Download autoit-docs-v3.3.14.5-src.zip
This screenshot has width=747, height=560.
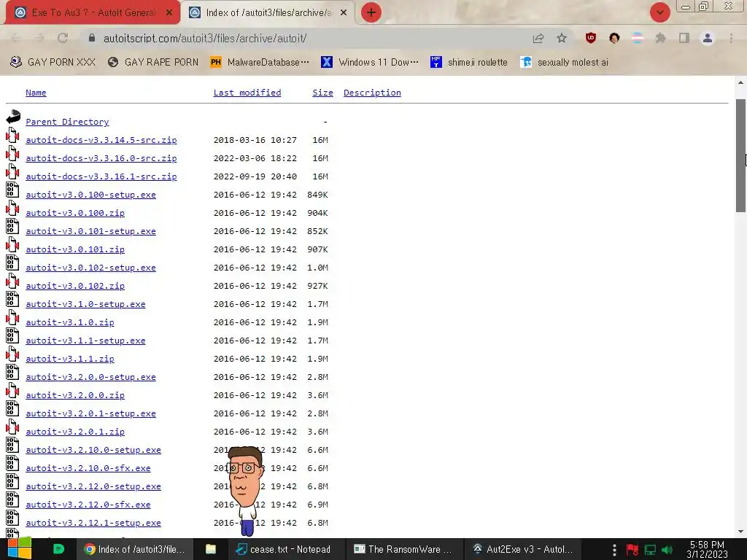[101, 140]
